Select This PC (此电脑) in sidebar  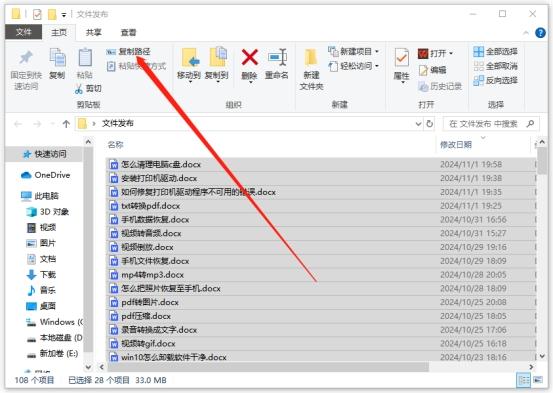pyautogui.click(x=40, y=196)
